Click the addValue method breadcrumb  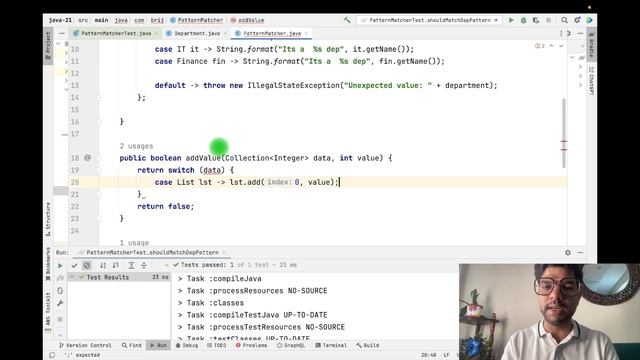coord(247,20)
